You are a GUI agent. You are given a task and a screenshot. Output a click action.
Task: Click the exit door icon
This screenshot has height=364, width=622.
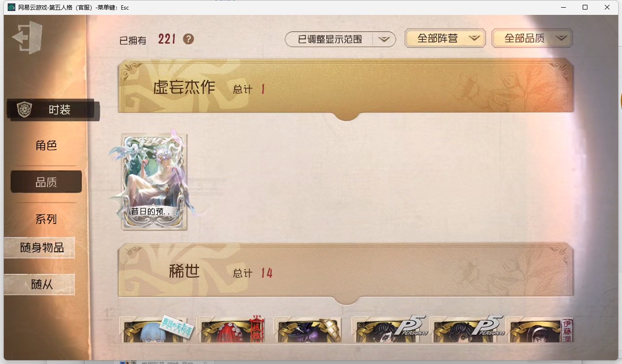click(x=27, y=37)
